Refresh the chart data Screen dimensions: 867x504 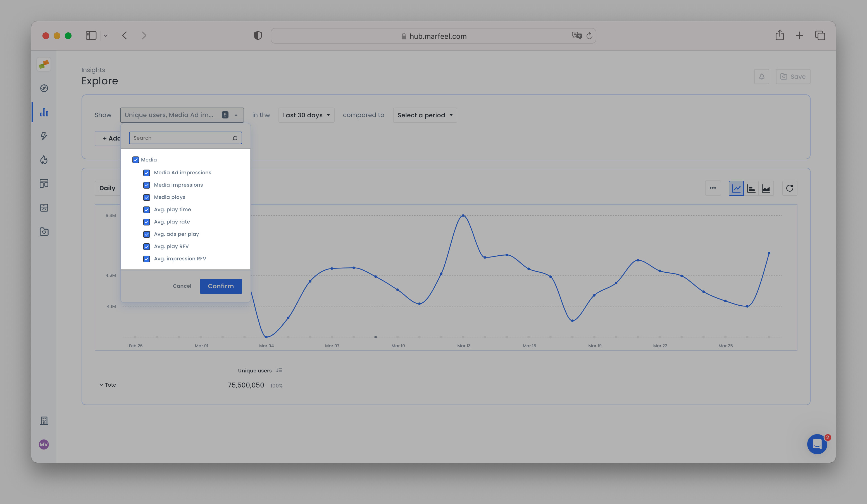(x=790, y=188)
